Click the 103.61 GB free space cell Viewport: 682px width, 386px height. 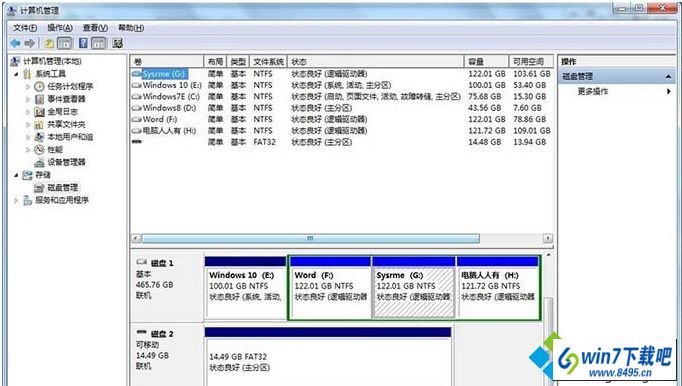[532, 74]
